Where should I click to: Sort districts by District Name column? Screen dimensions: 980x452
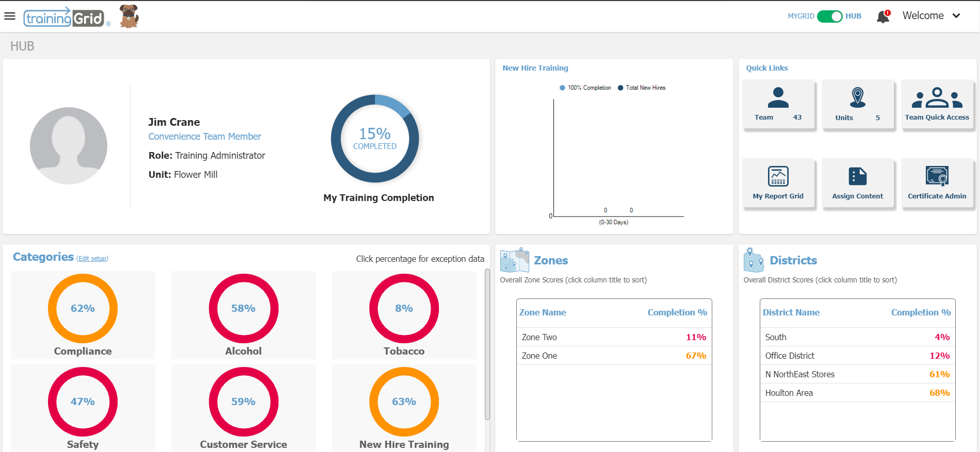[791, 312]
